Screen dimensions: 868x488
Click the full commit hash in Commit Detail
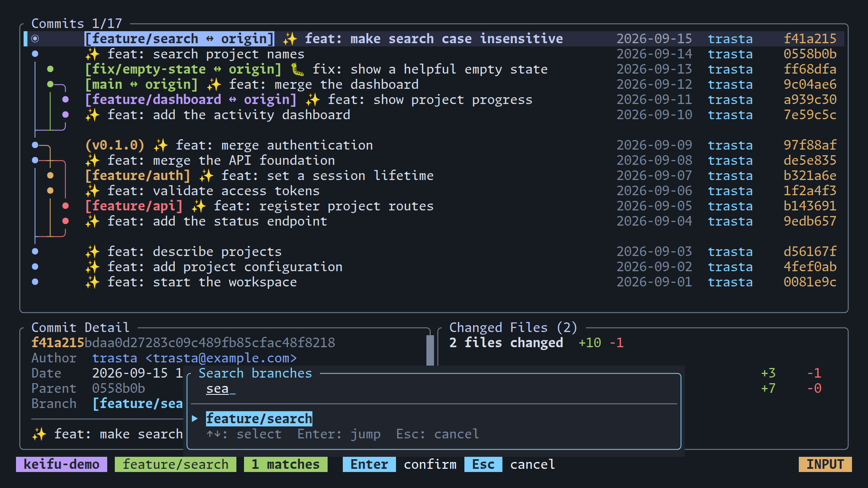183,343
